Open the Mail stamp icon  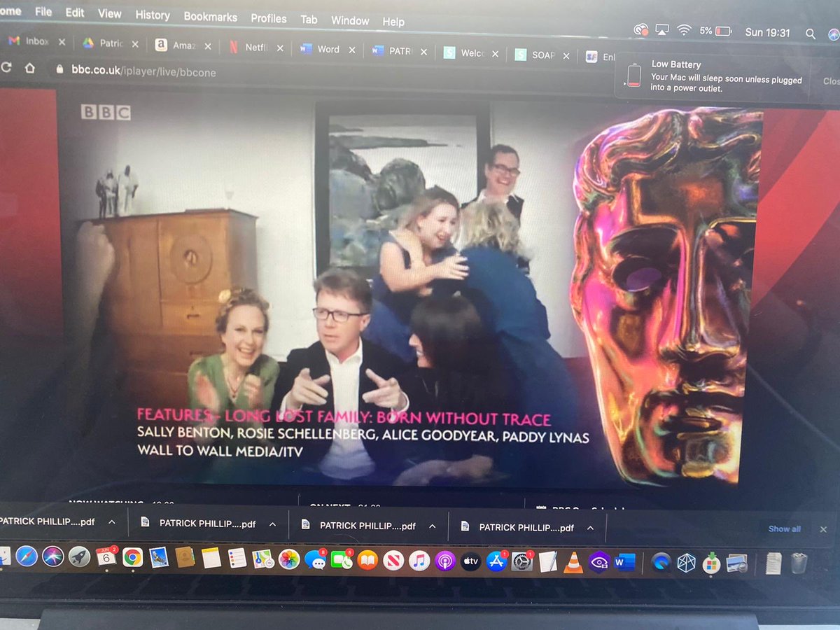[159, 558]
